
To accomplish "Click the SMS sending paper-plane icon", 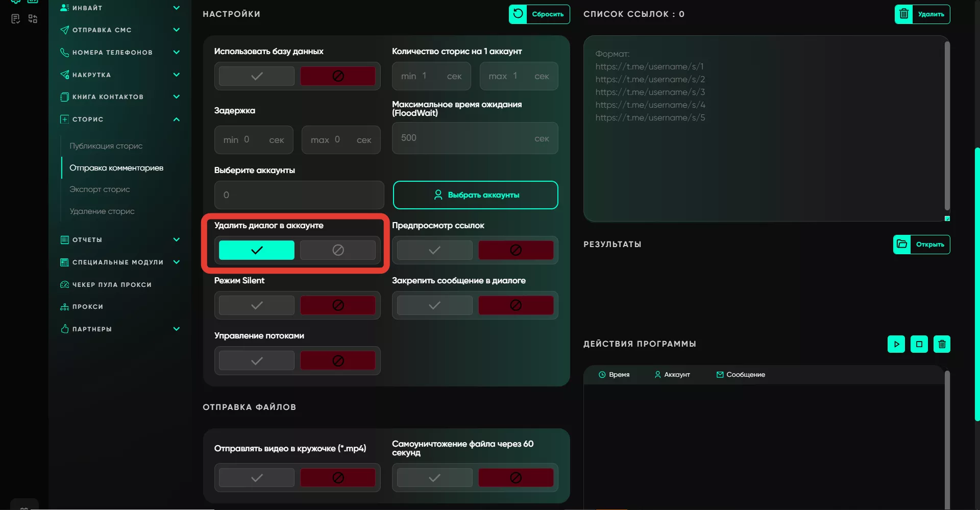I will (64, 30).
